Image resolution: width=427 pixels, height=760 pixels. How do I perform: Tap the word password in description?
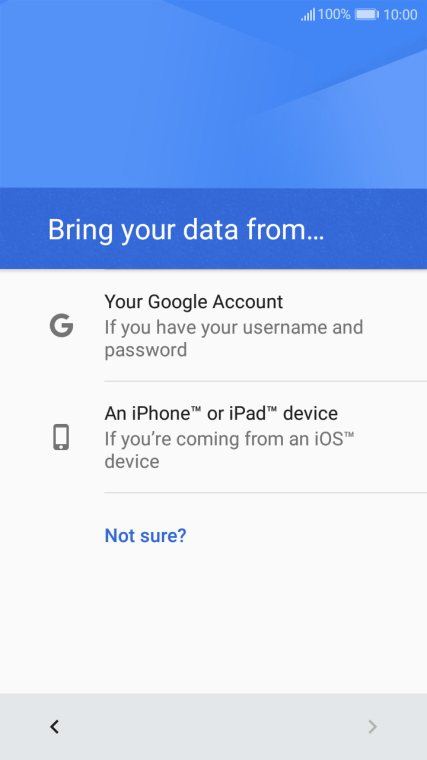click(x=146, y=350)
